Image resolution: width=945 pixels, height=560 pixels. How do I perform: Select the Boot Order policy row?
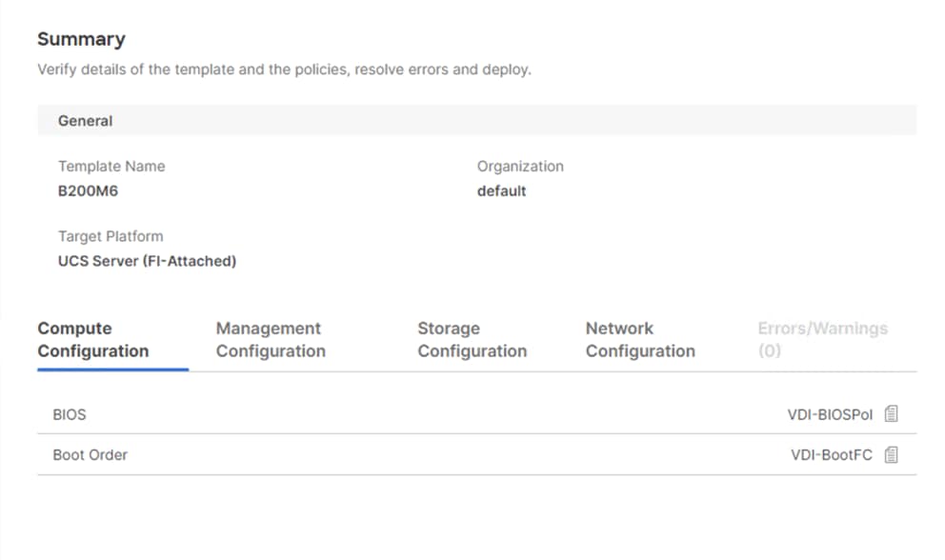click(x=90, y=454)
